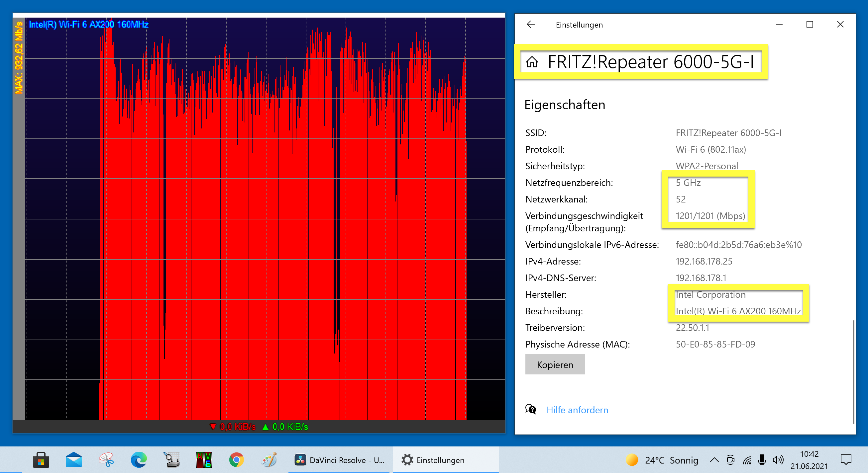Viewport: 868px width, 473px height.
Task: Open the Paint palette app icon
Action: [x=269, y=460]
